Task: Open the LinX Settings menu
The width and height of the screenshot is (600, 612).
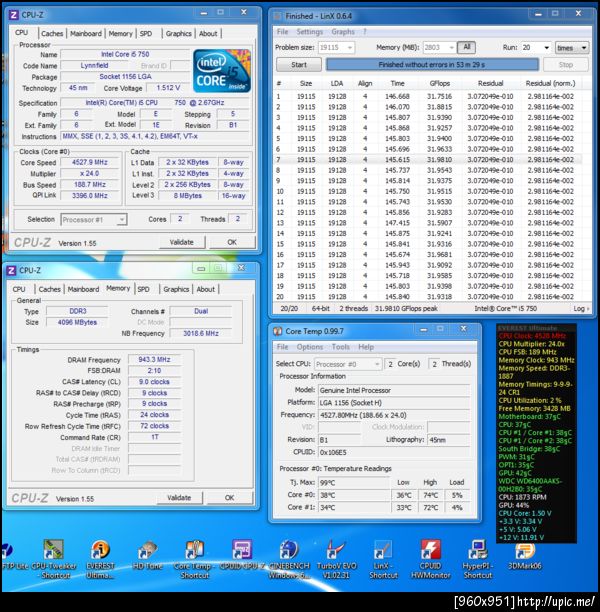Action: (310, 32)
